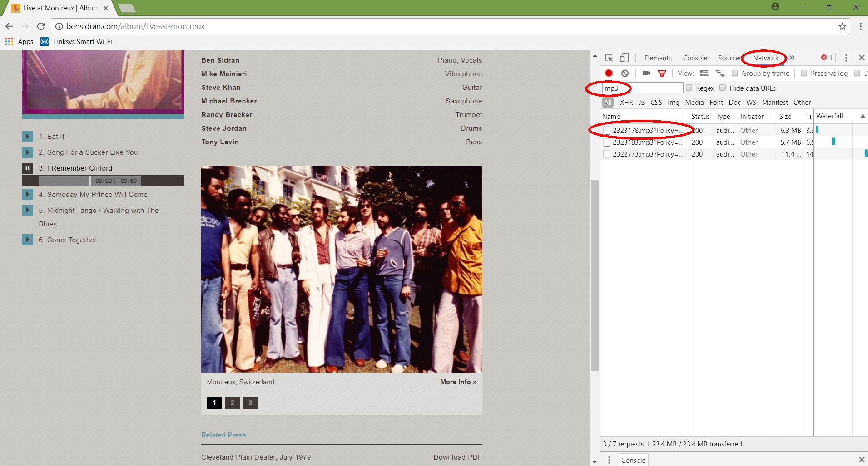Switch to large request rows view
The height and width of the screenshot is (466, 868).
click(x=704, y=73)
